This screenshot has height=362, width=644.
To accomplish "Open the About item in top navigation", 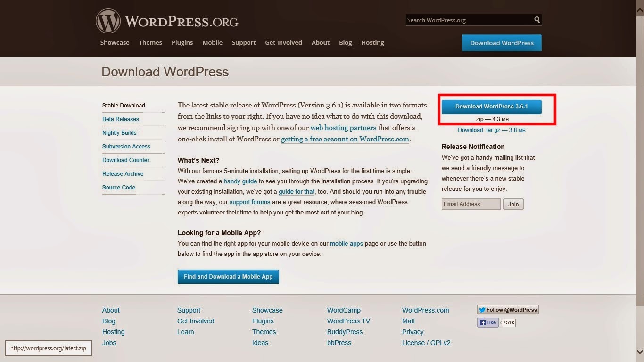I will [321, 42].
